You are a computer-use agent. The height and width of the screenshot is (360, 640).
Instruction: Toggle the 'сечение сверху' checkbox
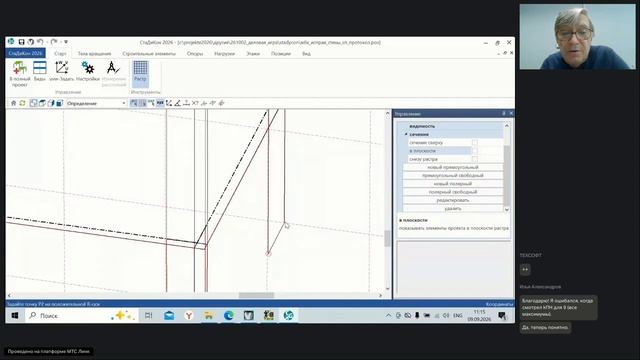475,142
